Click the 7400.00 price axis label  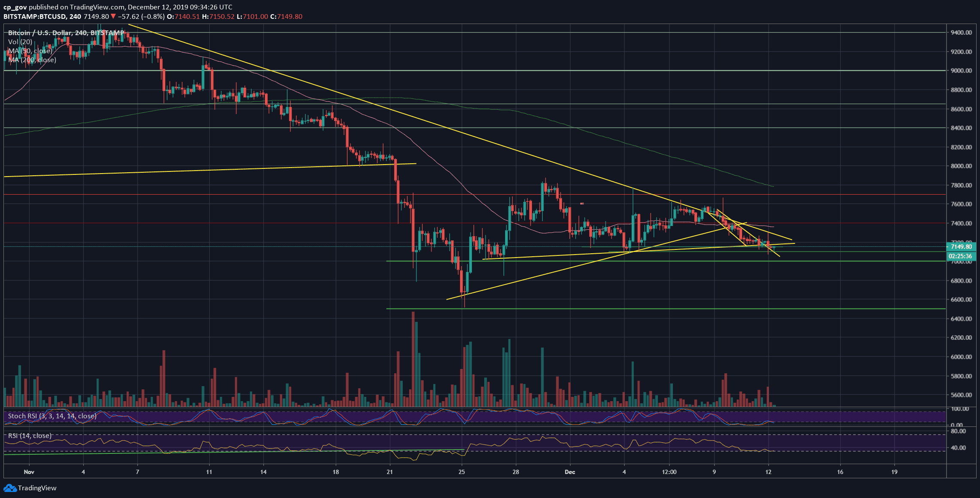coord(961,223)
